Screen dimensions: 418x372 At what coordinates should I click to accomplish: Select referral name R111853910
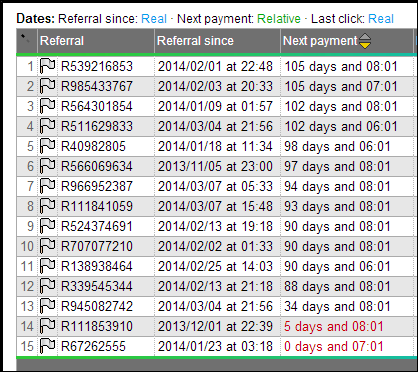97,326
